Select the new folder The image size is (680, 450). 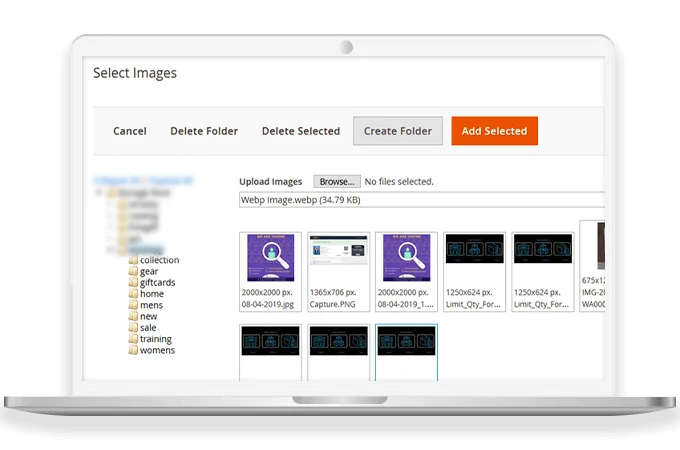tap(148, 316)
